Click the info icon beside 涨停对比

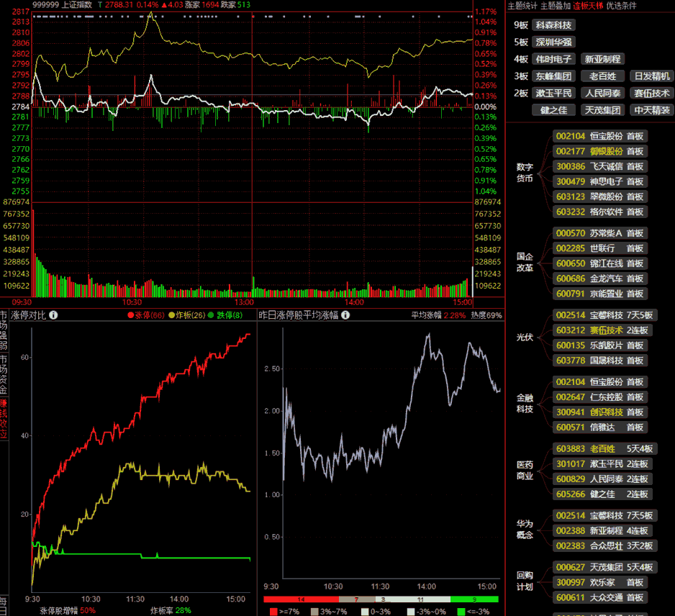click(53, 315)
